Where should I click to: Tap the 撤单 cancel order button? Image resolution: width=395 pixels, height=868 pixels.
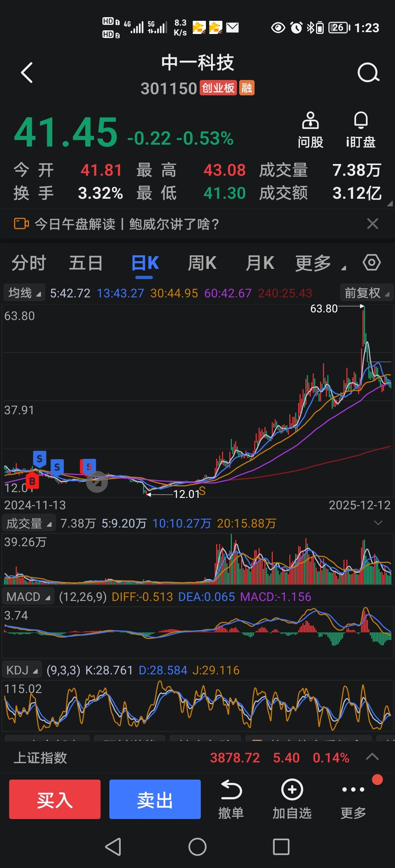coord(231,800)
